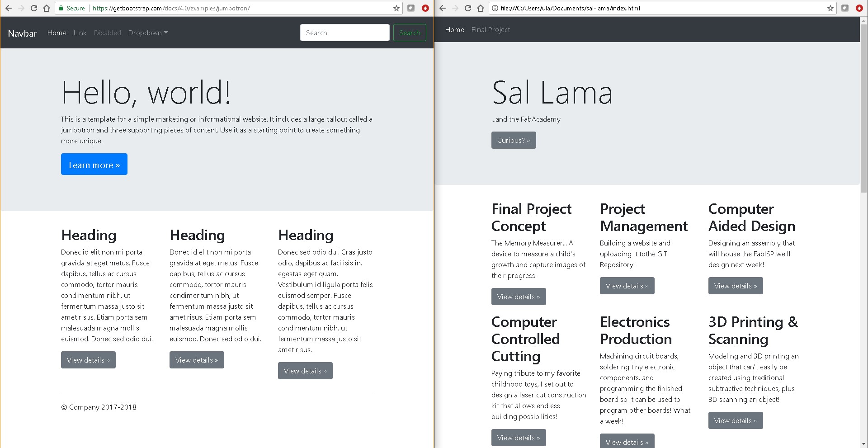
Task: Open the grey extension icon in the sal-lama window
Action: (845, 8)
